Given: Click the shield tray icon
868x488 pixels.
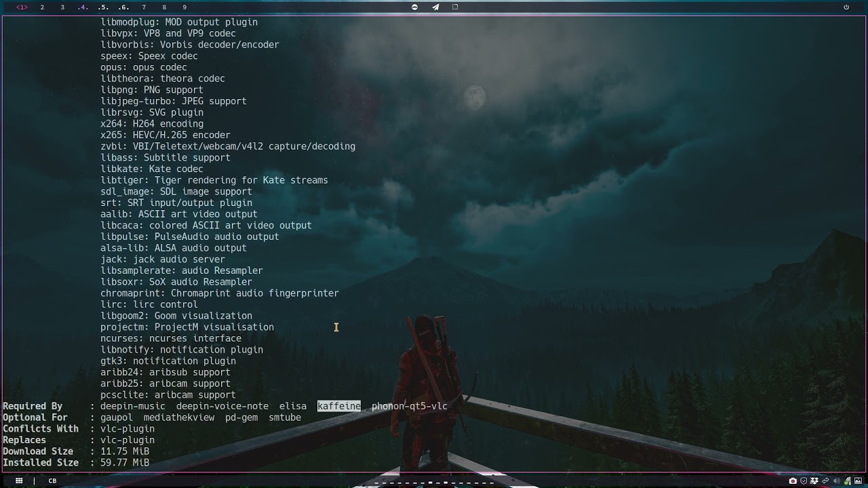Looking at the screenshot, I should tap(804, 481).
